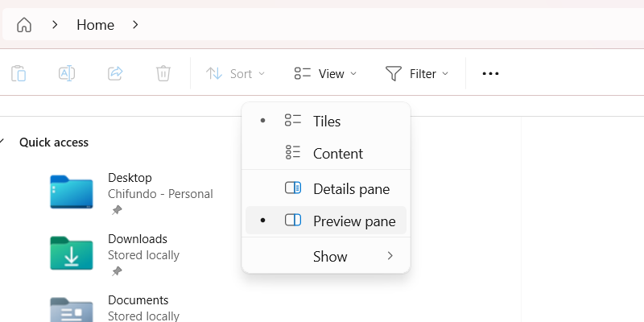Click the Home icon in address bar

(24, 25)
